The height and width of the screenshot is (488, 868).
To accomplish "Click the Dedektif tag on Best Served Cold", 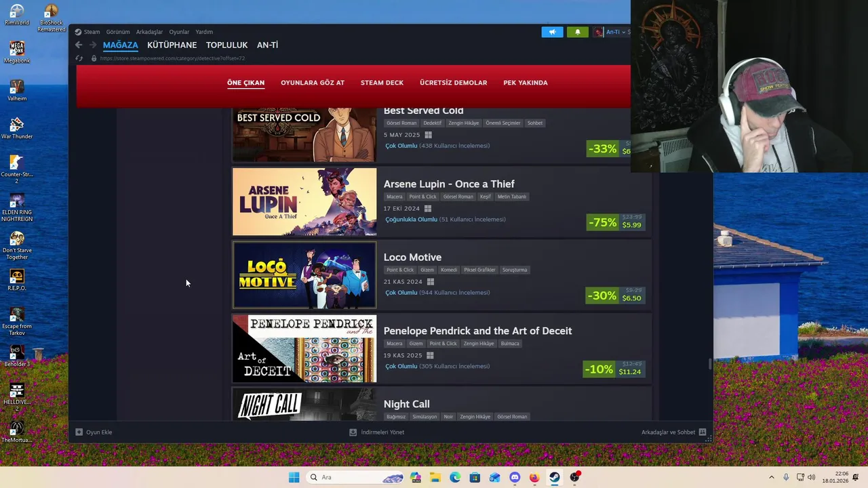I will tap(432, 123).
